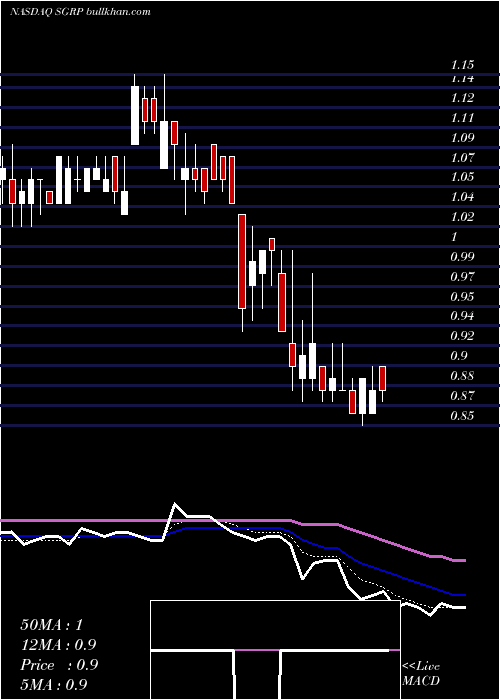Click the 0.85 price axis label
The width and height of the screenshot is (500, 700).
pos(462,416)
